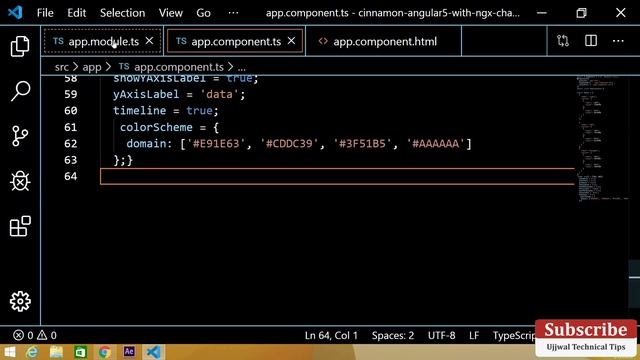This screenshot has width=640, height=360.
Task: Open the green Store taskbar icon
Action: point(80,352)
